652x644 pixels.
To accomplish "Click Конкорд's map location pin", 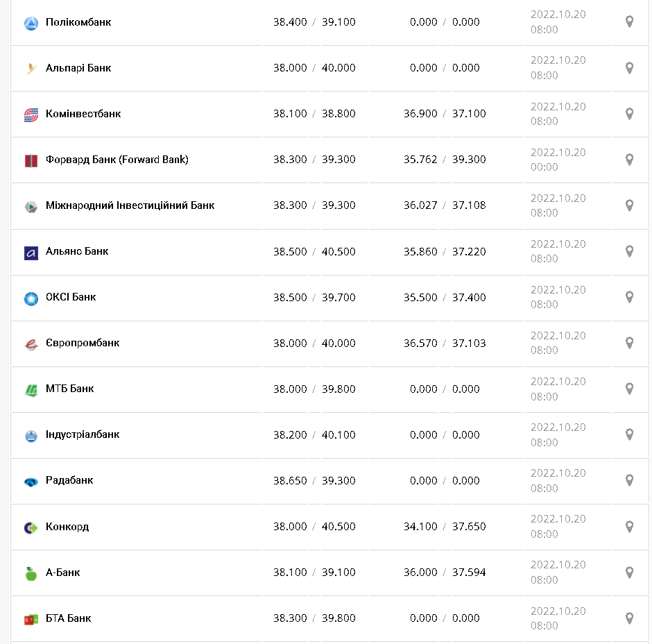I will (629, 527).
